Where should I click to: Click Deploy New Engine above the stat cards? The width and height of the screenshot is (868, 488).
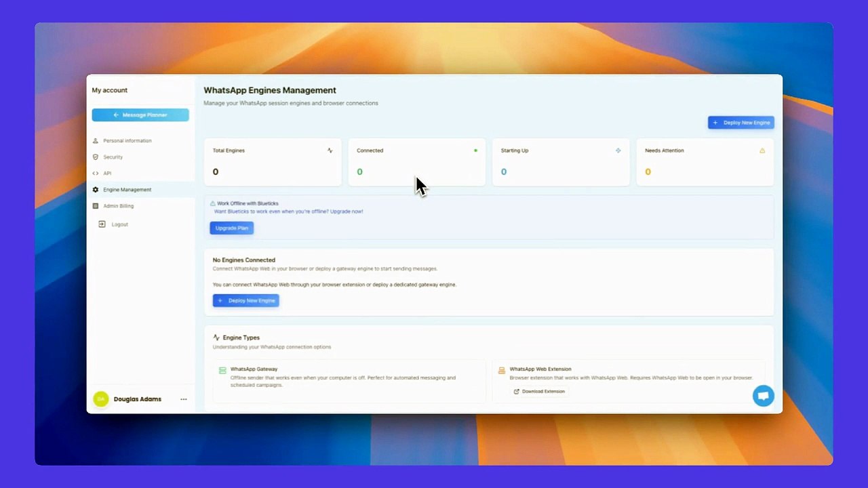[741, 123]
